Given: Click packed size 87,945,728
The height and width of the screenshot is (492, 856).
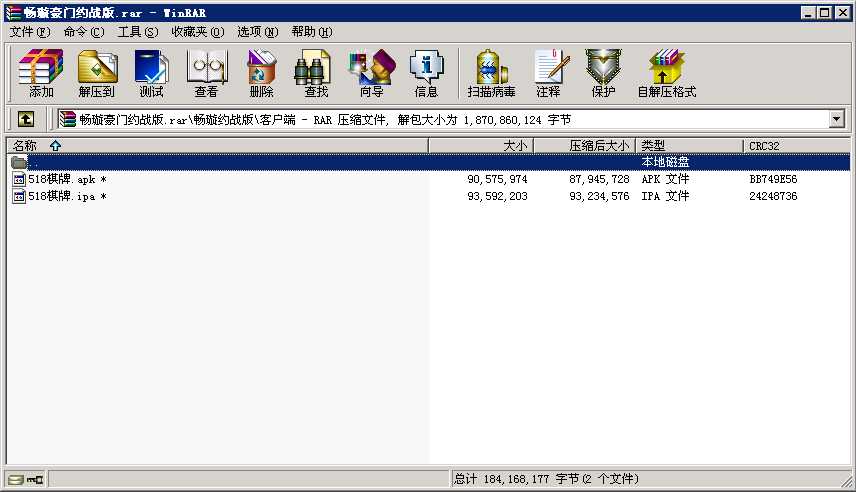Looking at the screenshot, I should click(599, 179).
